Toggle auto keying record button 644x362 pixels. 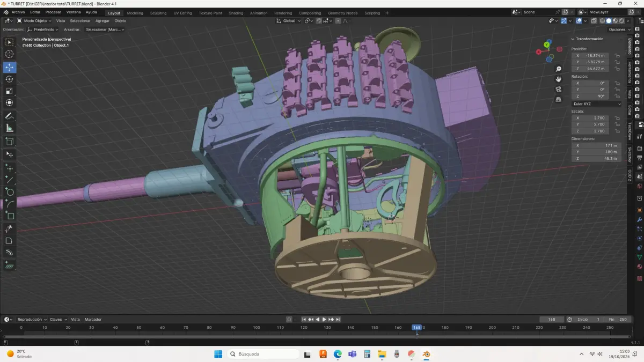point(289,319)
